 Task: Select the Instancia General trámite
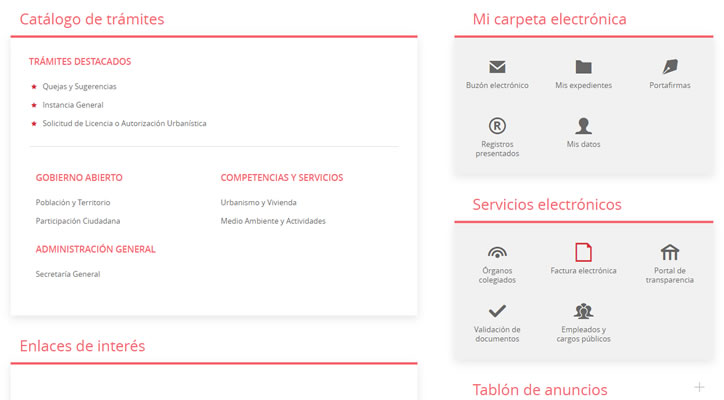pyautogui.click(x=72, y=105)
